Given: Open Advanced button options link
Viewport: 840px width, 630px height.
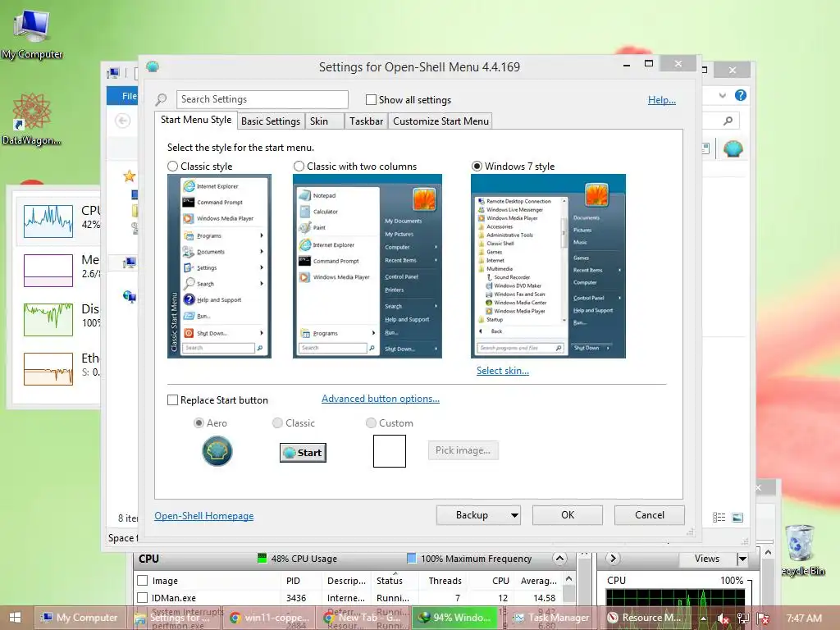Looking at the screenshot, I should coord(381,399).
